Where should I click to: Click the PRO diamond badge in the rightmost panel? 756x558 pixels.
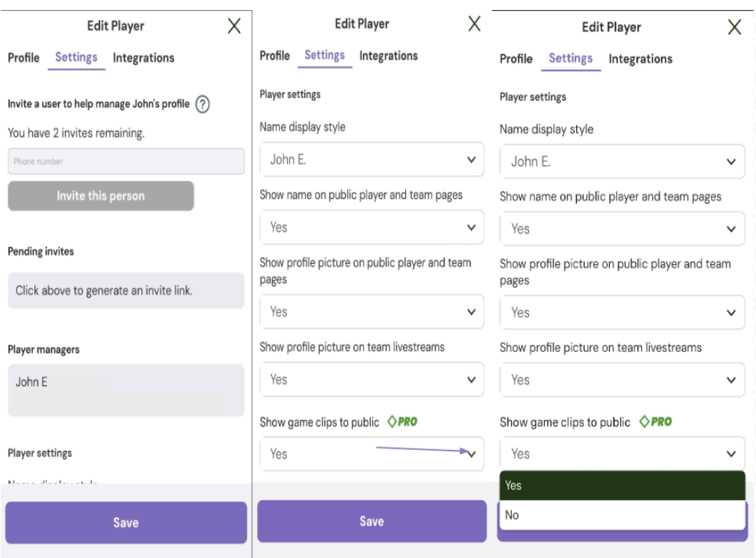click(656, 422)
